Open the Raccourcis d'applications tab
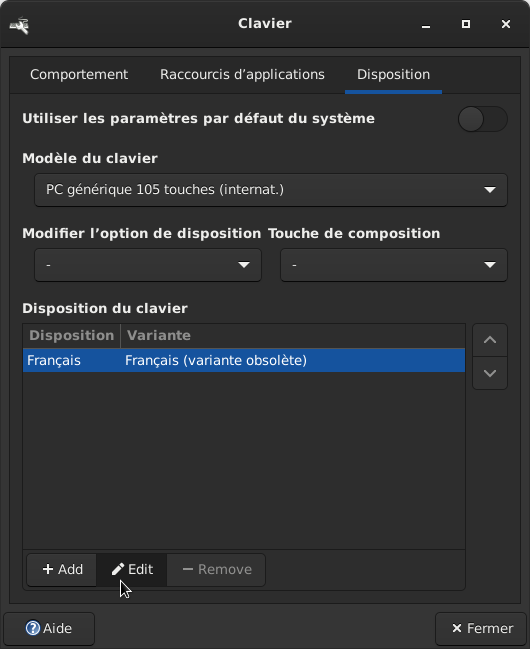 coord(242,75)
